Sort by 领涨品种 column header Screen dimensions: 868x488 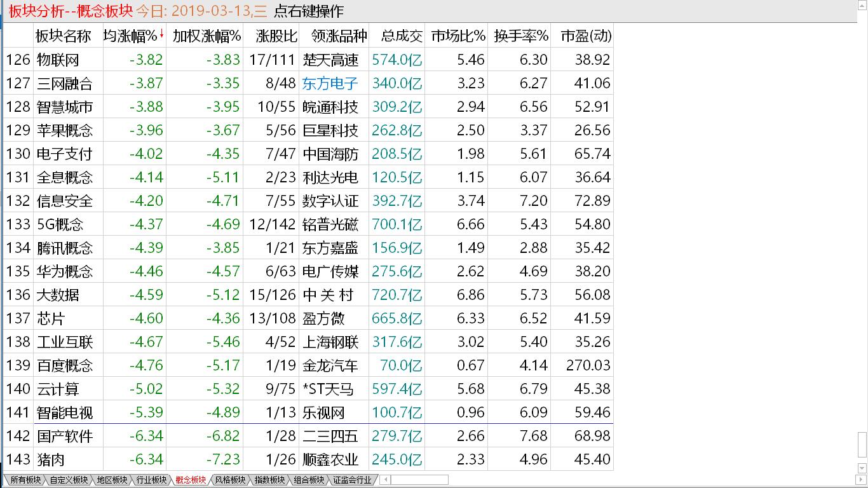coord(335,36)
